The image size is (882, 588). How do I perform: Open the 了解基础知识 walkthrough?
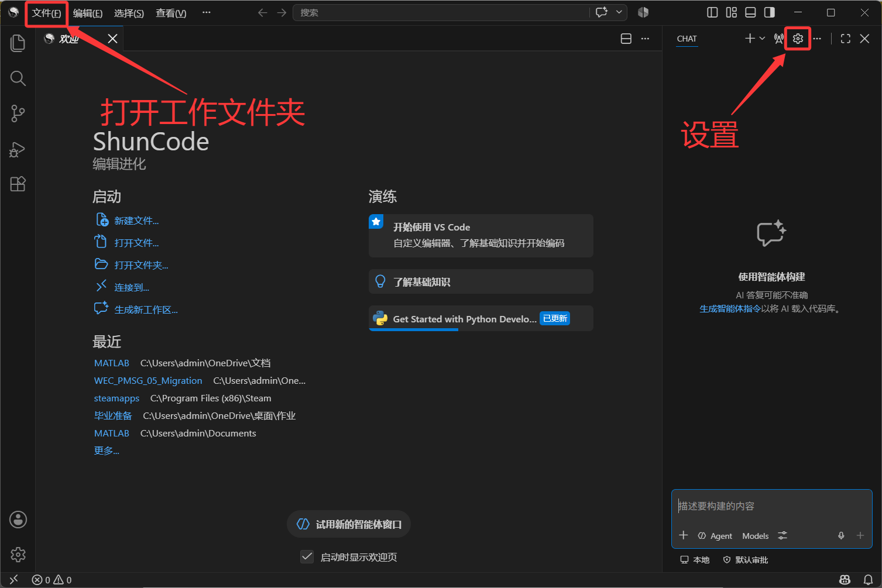coord(481,281)
